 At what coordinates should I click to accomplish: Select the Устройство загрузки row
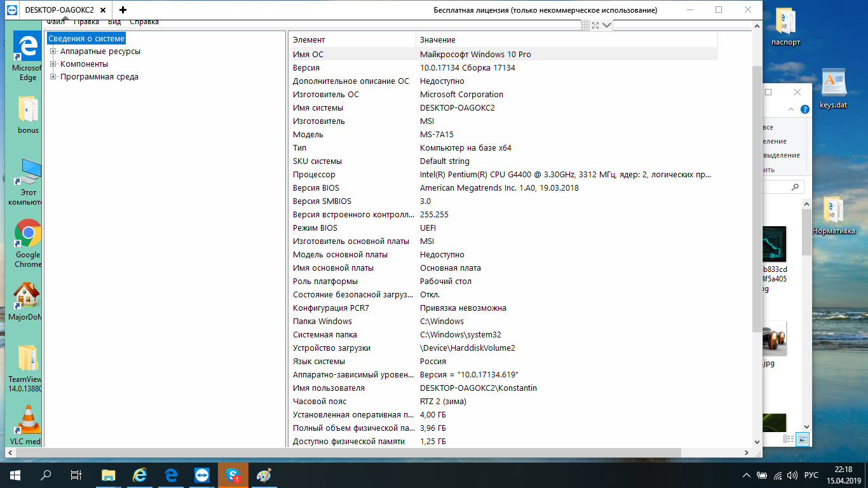click(505, 348)
